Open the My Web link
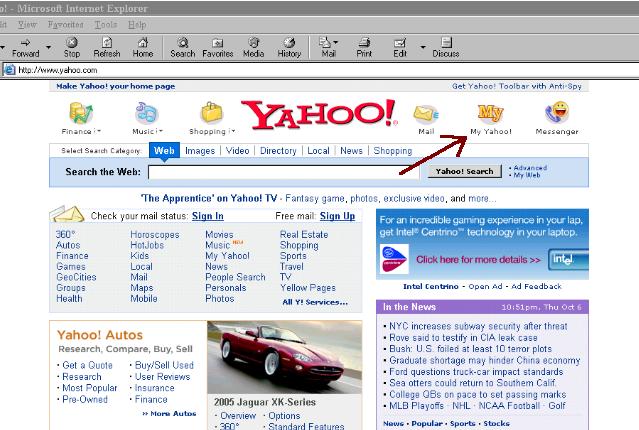This screenshot has height=430, width=639. (527, 175)
